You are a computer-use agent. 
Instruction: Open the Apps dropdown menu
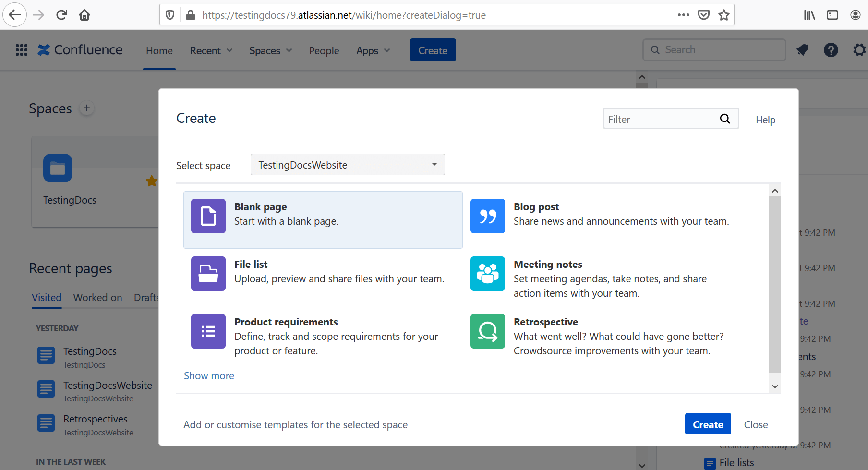coord(373,50)
